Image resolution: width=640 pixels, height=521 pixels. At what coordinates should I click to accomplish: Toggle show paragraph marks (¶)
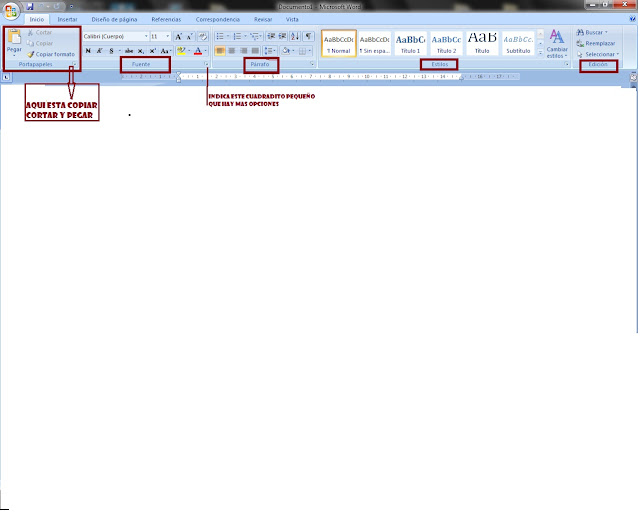point(309,36)
